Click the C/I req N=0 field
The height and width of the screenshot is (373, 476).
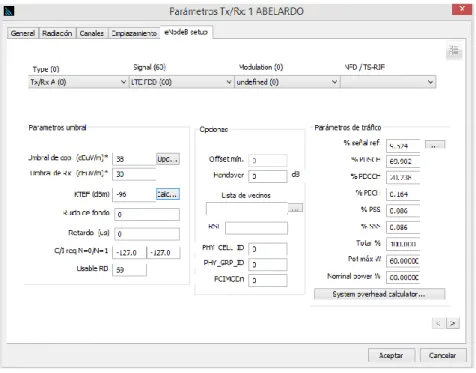pos(129,253)
